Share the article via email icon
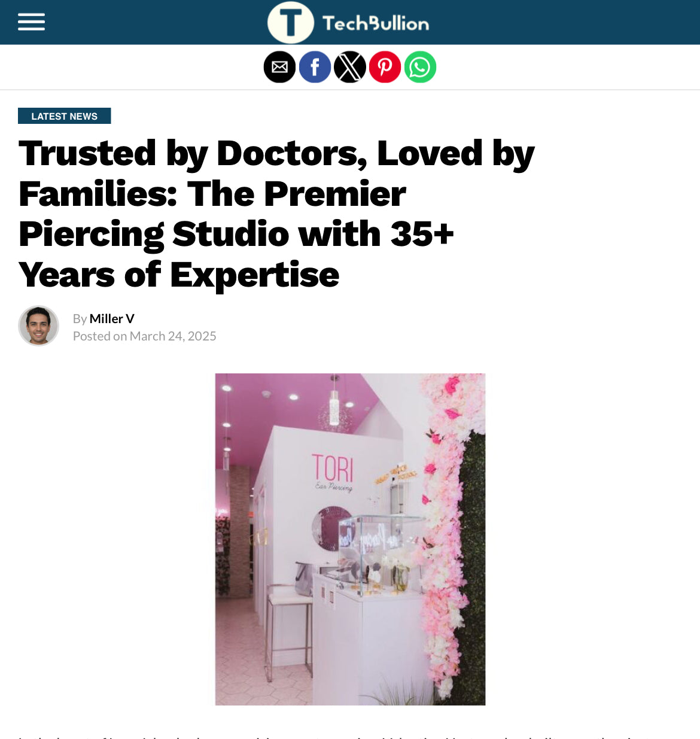This screenshot has height=739, width=700. [x=279, y=67]
